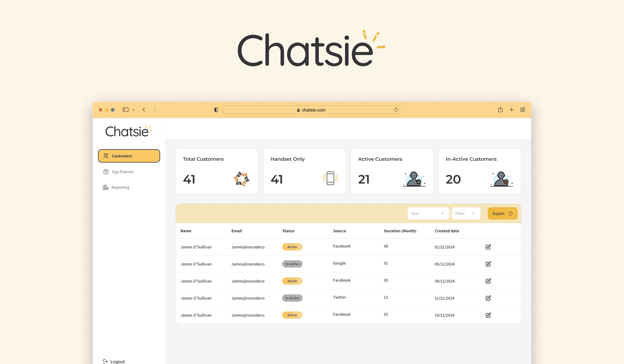Viewport: 624px width, 364px height.
Task: Click the privacy shield icon beside the address bar
Action: pyautogui.click(x=216, y=110)
